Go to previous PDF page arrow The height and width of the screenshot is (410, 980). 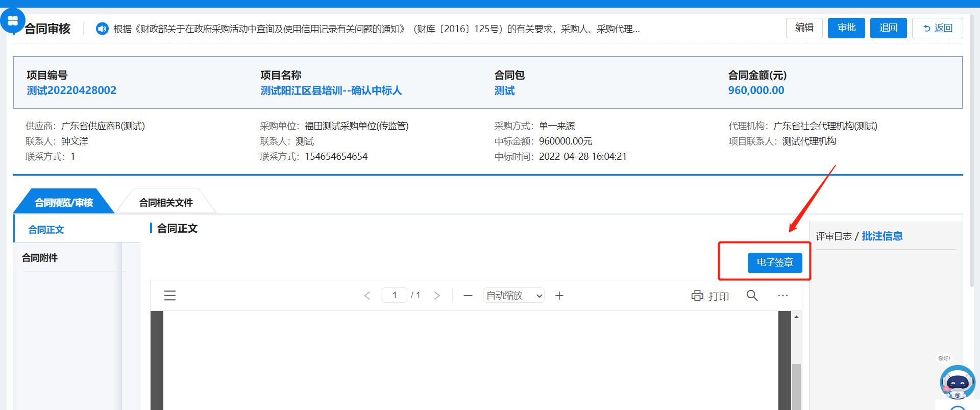point(367,296)
